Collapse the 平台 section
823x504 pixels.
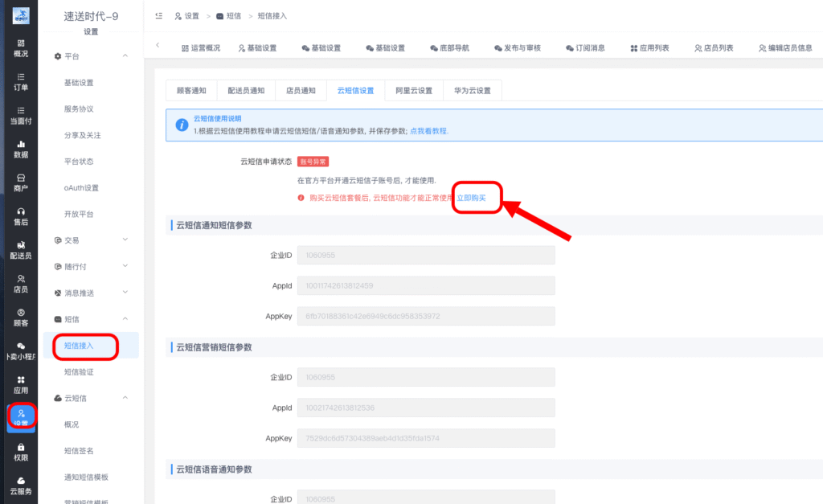125,56
